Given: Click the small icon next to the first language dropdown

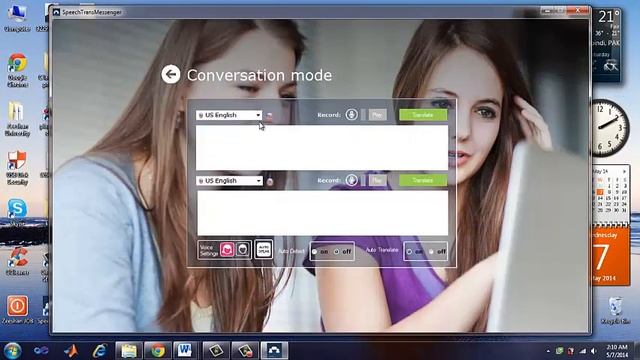Looking at the screenshot, I should [x=269, y=116].
